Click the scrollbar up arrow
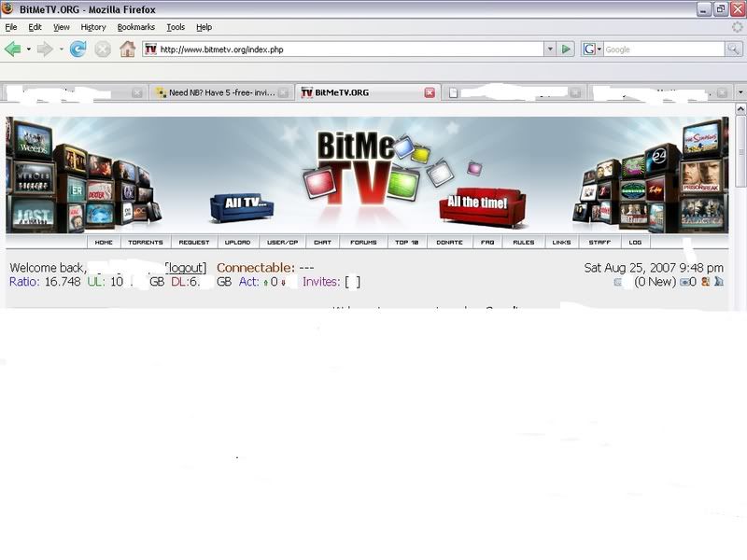This screenshot has height=560, width=747. pyautogui.click(x=740, y=109)
